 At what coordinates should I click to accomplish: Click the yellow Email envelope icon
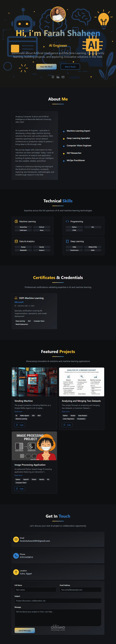click(x=16, y=540)
